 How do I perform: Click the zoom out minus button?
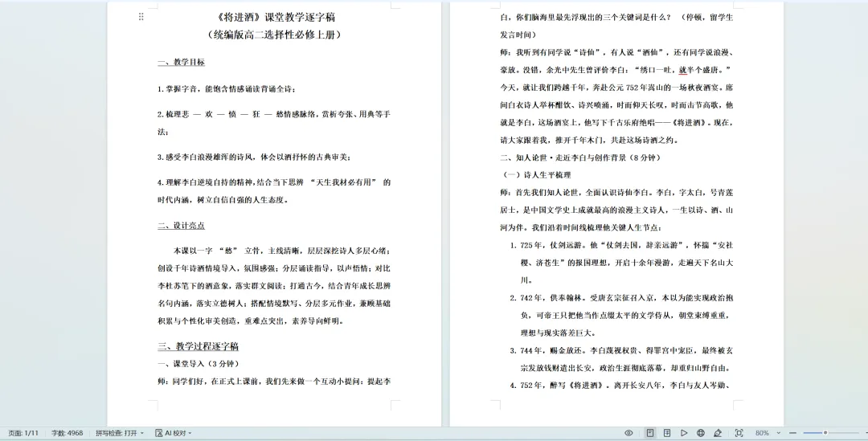(x=792, y=433)
